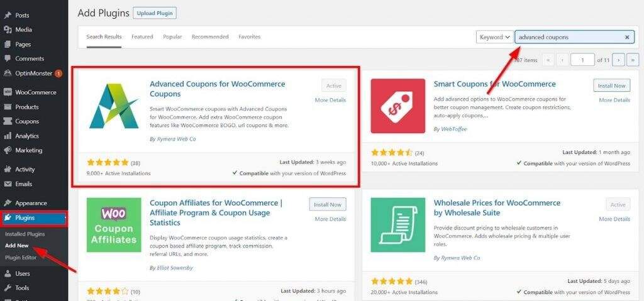Open WebToffee author link

coord(453,129)
